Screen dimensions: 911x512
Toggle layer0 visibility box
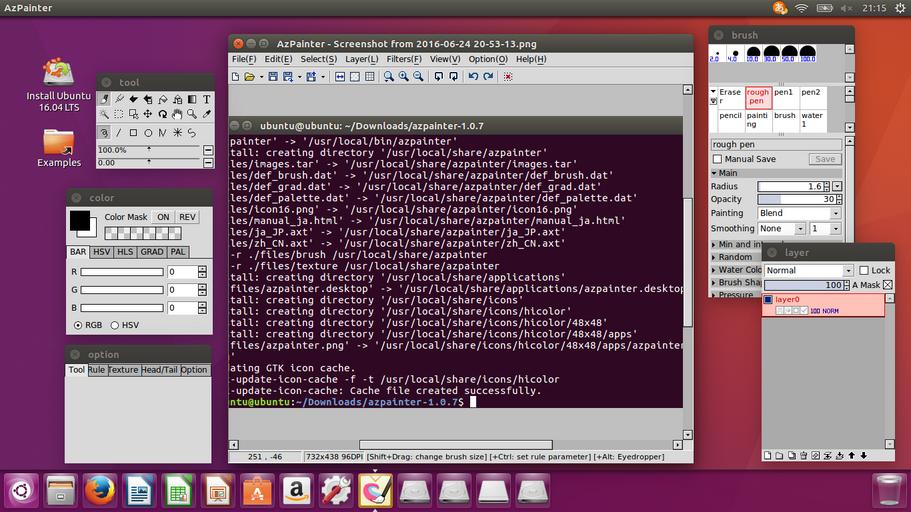(768, 299)
